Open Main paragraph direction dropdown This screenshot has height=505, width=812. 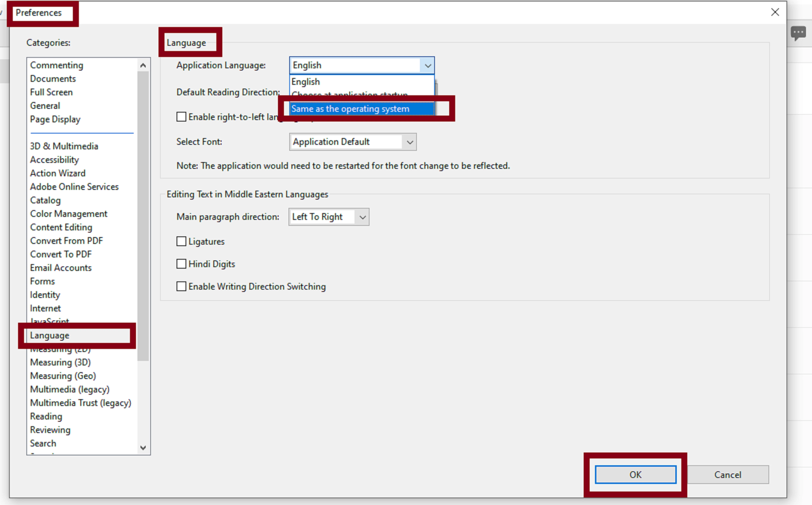click(362, 217)
